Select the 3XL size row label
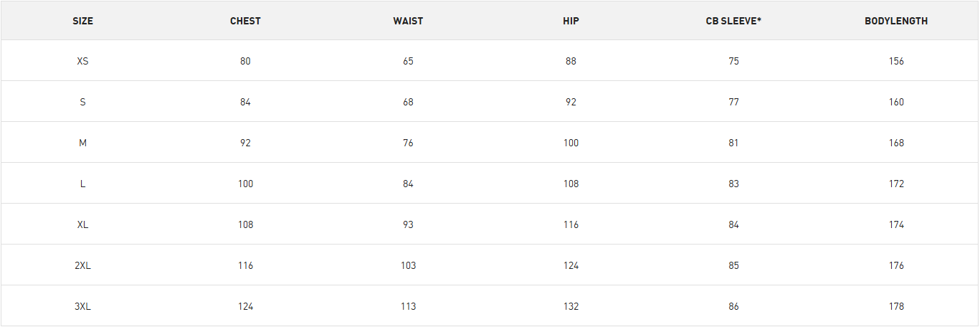 tap(82, 306)
